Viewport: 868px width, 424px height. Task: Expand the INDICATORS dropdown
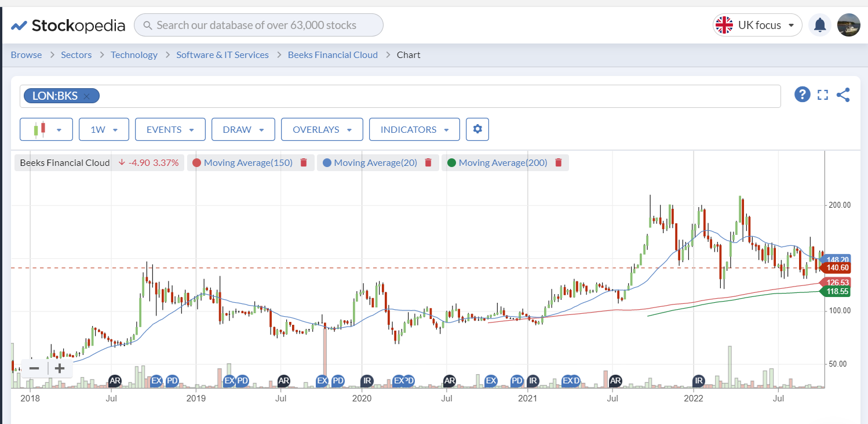[x=414, y=129]
